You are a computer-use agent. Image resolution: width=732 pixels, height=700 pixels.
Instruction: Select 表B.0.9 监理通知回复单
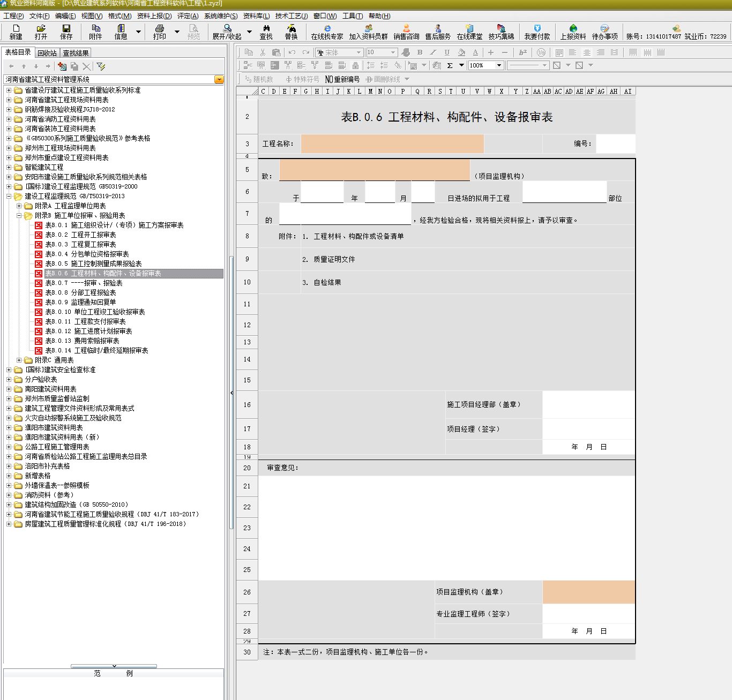pos(80,302)
